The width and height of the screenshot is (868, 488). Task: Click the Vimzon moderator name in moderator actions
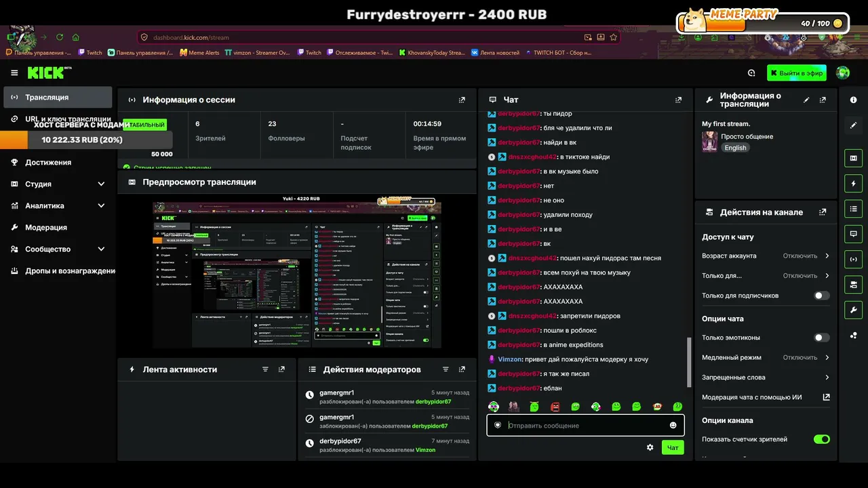click(425, 450)
